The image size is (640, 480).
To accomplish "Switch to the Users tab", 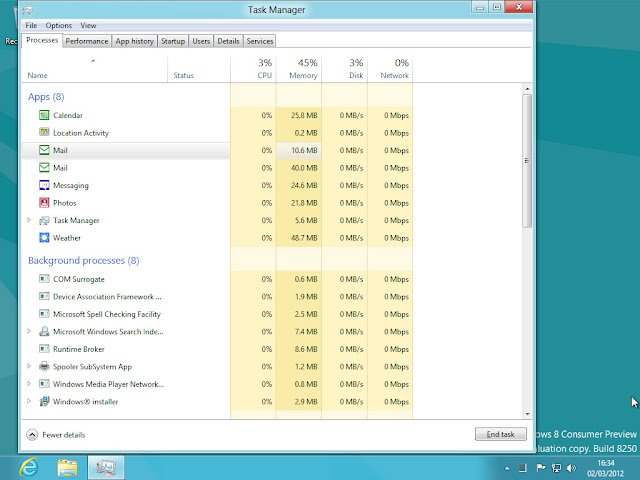I will point(201,41).
